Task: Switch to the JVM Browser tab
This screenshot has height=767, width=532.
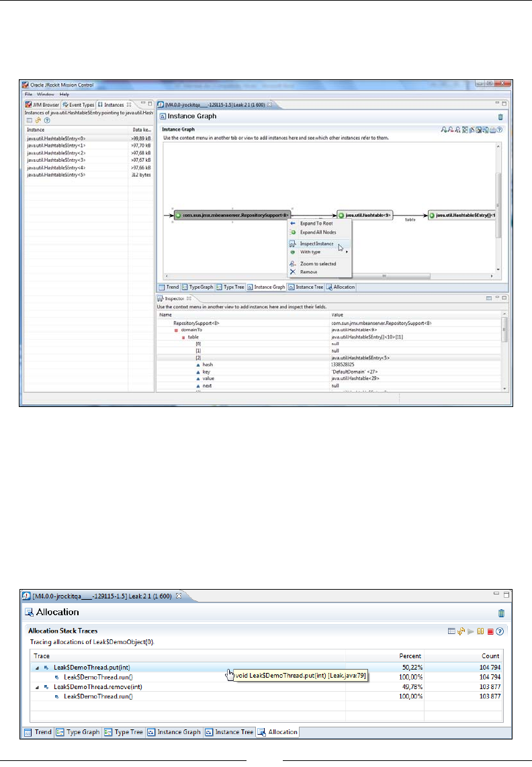Action: point(42,105)
